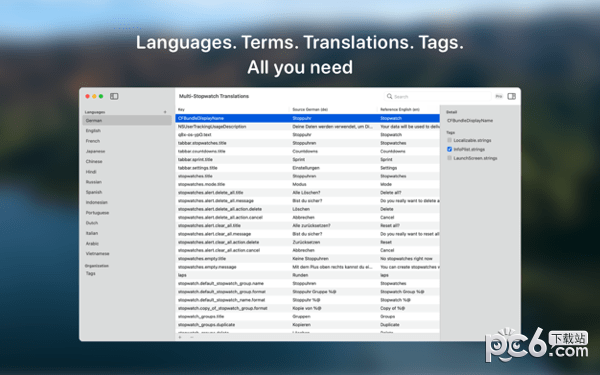Click in the Search field
Screen dimensions: 600x375
coord(438,96)
